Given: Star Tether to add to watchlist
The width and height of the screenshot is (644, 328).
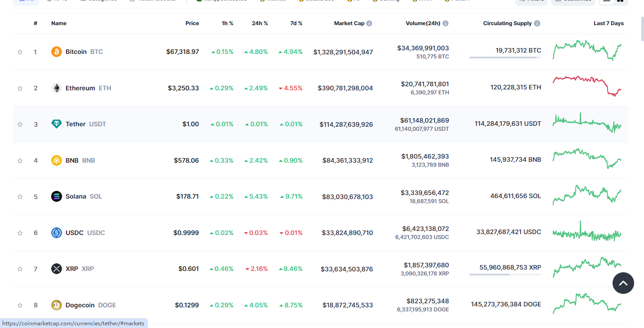Looking at the screenshot, I should click(20, 124).
